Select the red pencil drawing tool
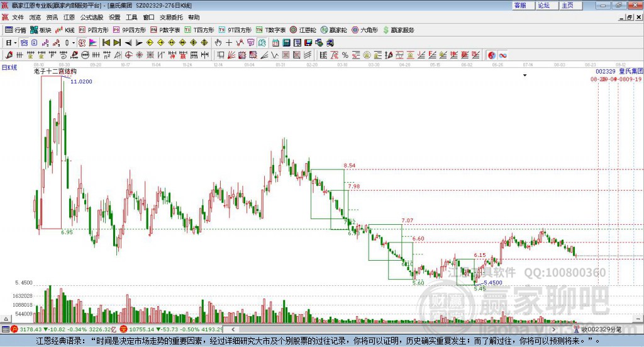Screen dimensions: 644x347 (x=9, y=55)
